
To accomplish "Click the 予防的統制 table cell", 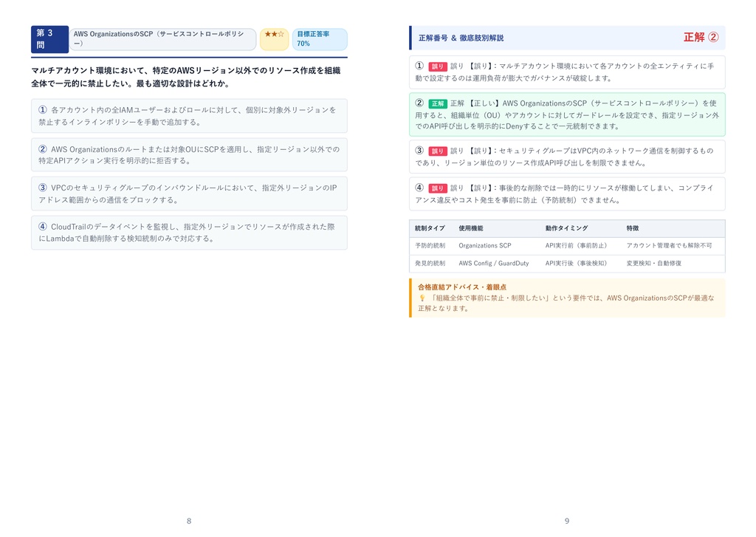I will (430, 245).
